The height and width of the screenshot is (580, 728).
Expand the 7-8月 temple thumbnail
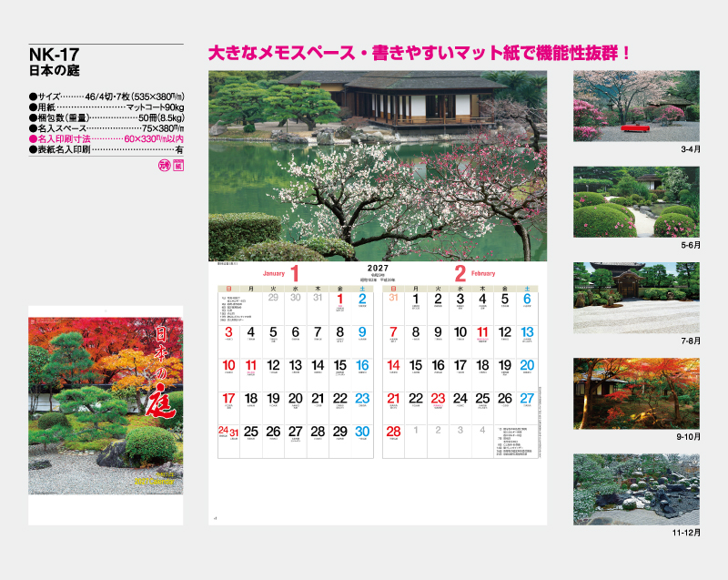pos(636,299)
